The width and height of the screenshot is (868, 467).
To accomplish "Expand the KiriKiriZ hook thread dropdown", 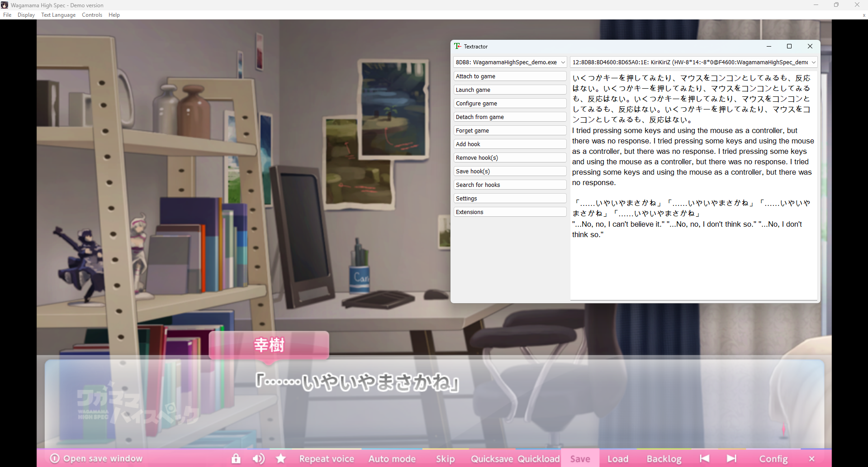I will click(693, 62).
